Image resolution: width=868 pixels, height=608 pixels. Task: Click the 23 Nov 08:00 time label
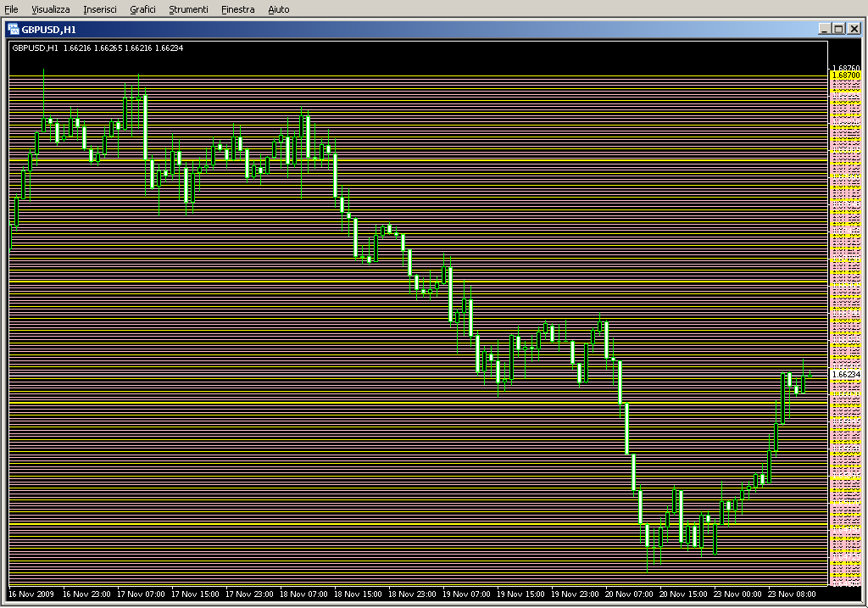(x=792, y=594)
